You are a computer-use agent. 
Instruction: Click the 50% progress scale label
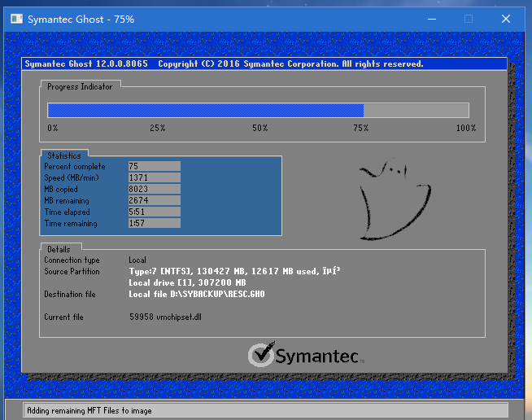pyautogui.click(x=259, y=128)
